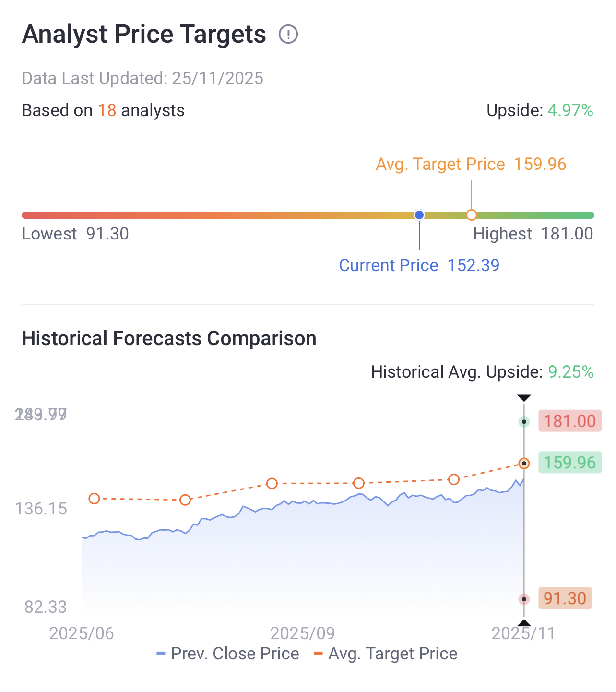The height and width of the screenshot is (692, 616).
Task: Click the second orange target point on chart
Action: pyautogui.click(x=185, y=500)
